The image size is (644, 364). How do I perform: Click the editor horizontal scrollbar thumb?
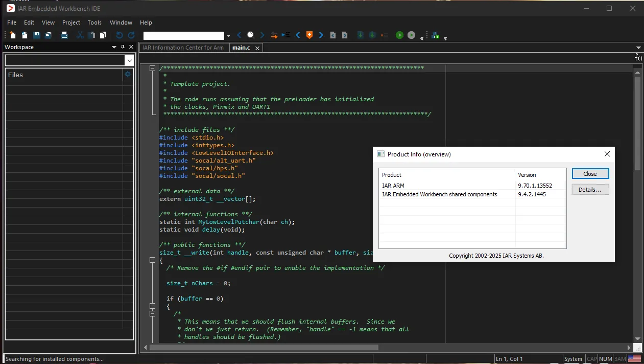click(264, 347)
